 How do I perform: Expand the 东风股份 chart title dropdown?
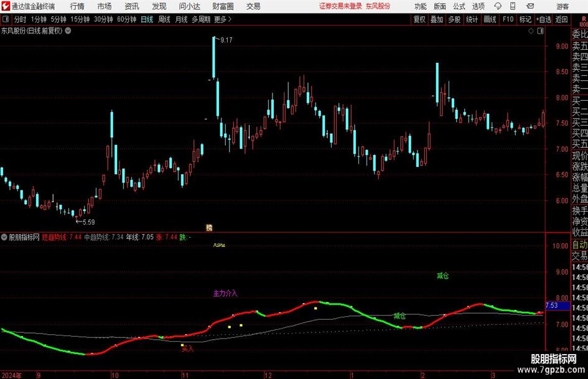point(68,30)
